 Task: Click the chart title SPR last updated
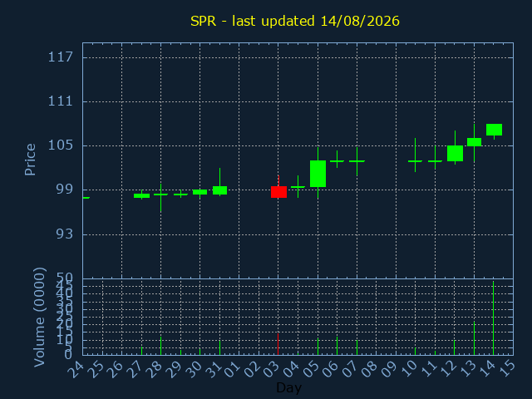click(x=295, y=21)
